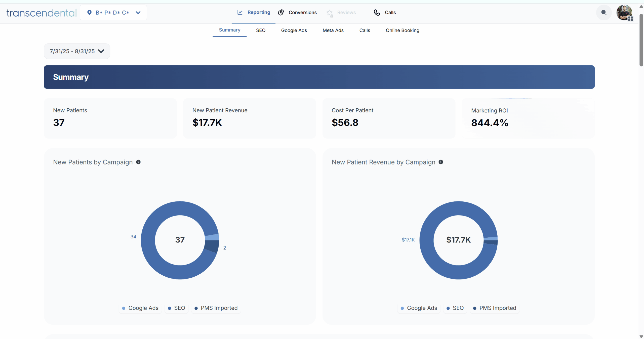Click the transcendental logo link
The width and height of the screenshot is (644, 339).
click(42, 13)
